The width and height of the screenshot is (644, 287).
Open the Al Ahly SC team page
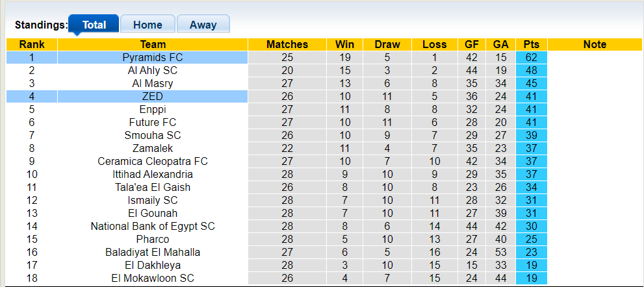click(x=153, y=70)
